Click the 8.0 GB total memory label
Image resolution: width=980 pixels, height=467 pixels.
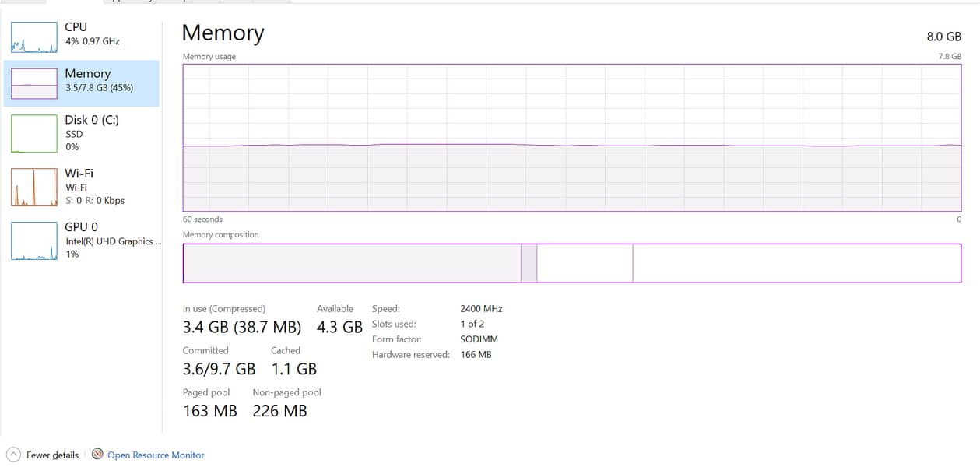click(x=943, y=37)
